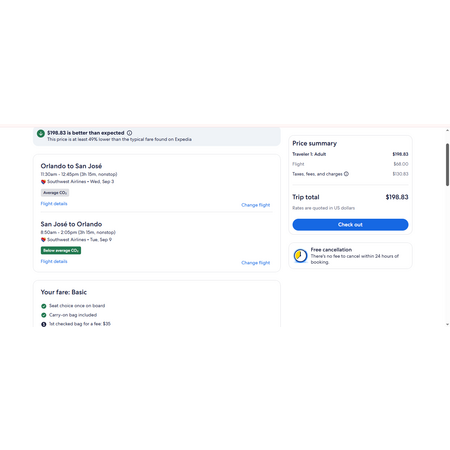Click the page scrollbar thumb
This screenshot has width=450, height=450.
[x=447, y=165]
